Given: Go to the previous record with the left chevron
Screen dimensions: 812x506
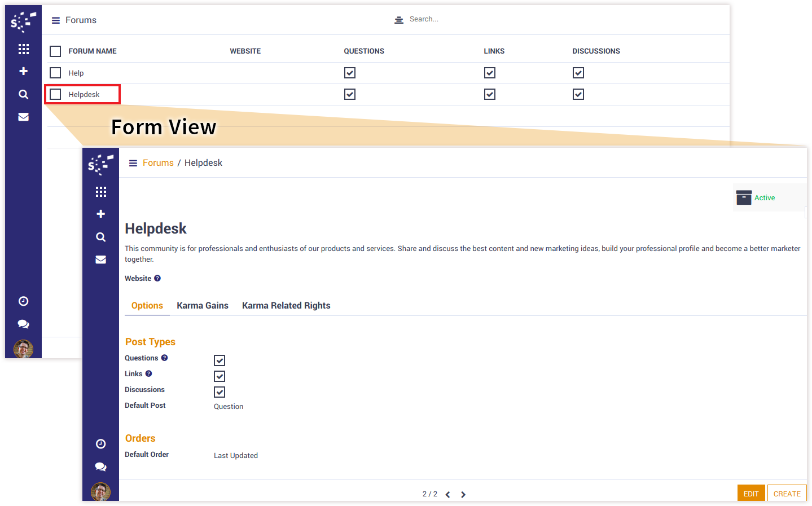Looking at the screenshot, I should click(448, 495).
